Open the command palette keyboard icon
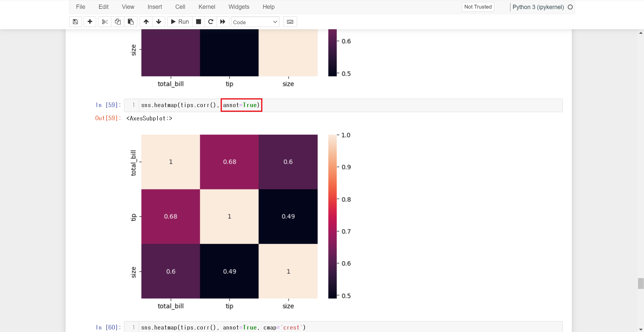This screenshot has width=644, height=332. click(x=290, y=22)
